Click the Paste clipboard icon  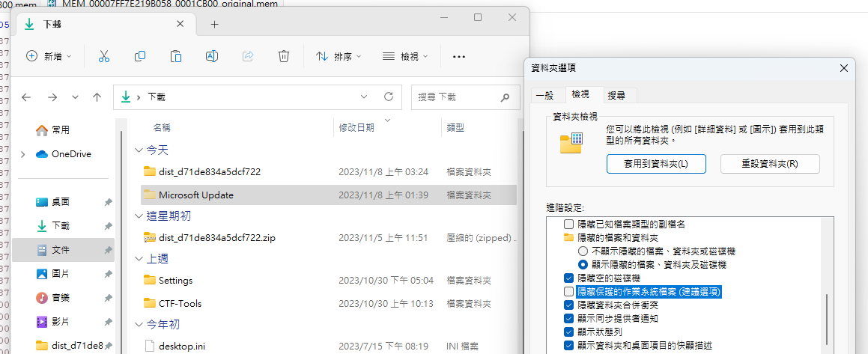click(x=176, y=56)
